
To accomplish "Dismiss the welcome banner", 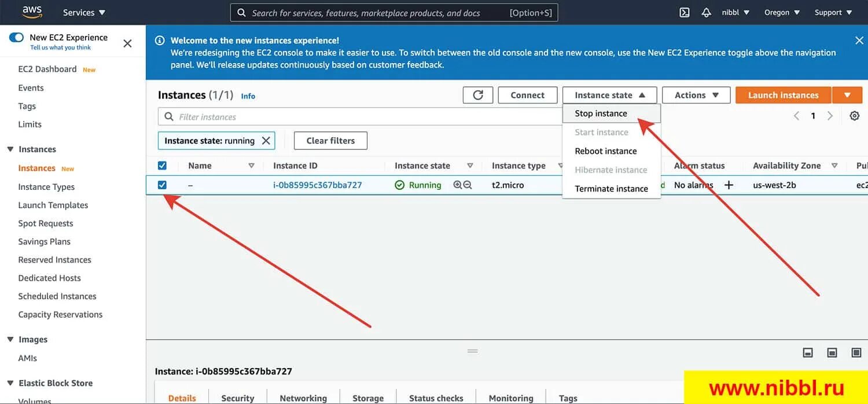I will 859,40.
